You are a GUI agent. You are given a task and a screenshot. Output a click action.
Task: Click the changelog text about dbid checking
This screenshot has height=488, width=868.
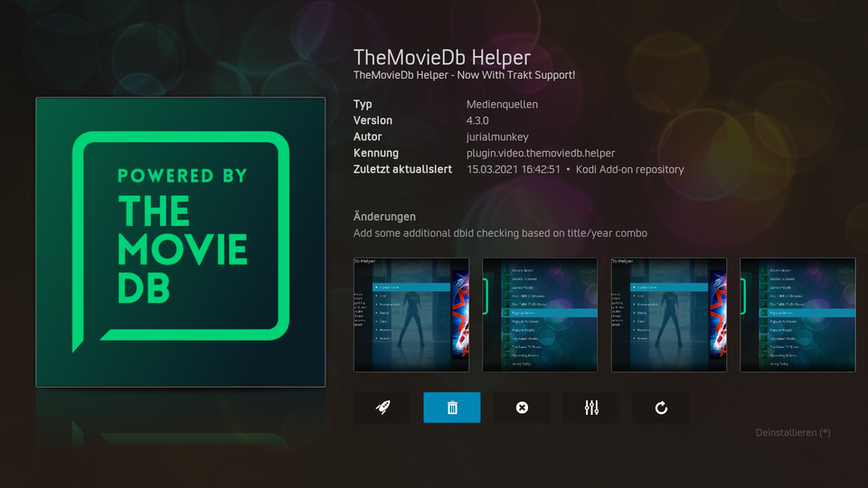(500, 233)
